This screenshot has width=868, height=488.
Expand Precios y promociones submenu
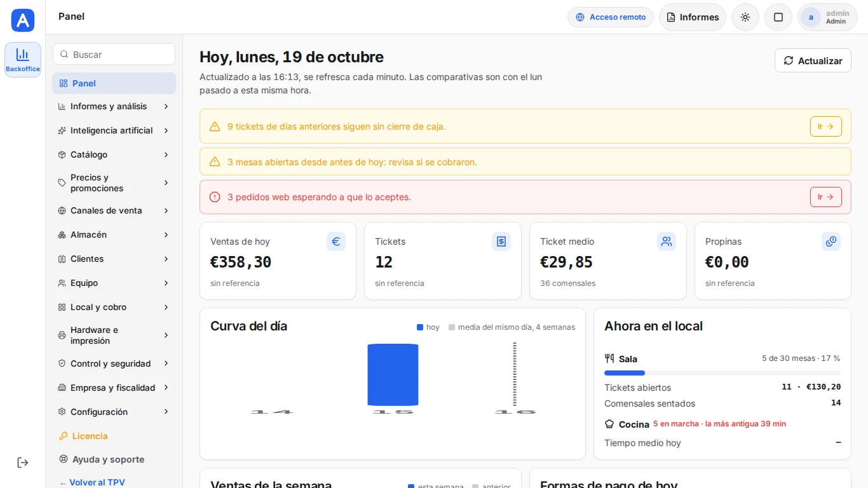click(x=114, y=183)
